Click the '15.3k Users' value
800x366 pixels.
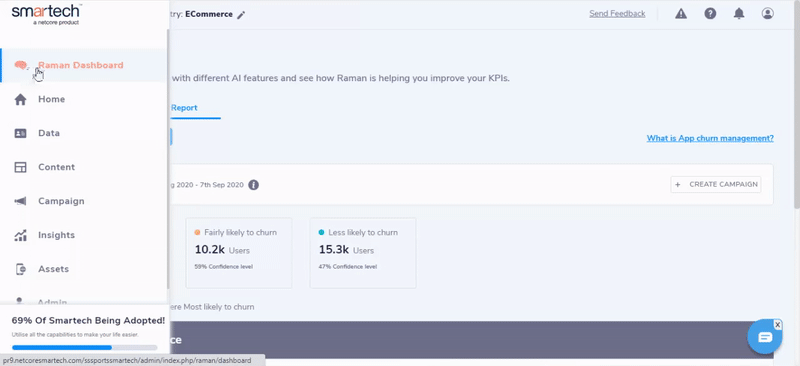point(346,250)
